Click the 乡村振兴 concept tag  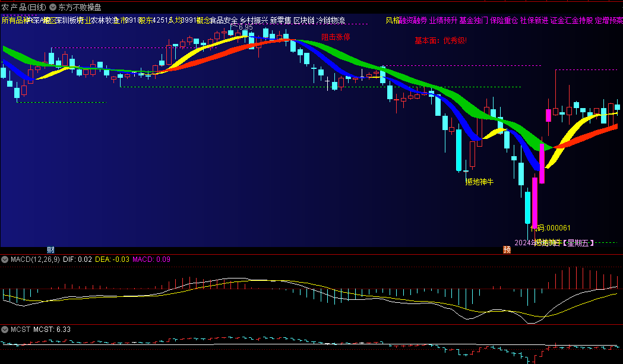click(254, 20)
